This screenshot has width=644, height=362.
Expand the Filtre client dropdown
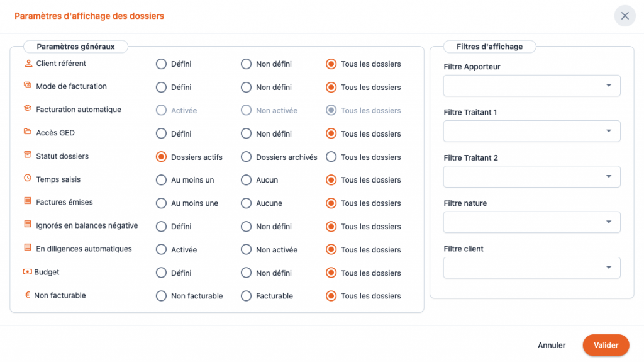point(531,268)
